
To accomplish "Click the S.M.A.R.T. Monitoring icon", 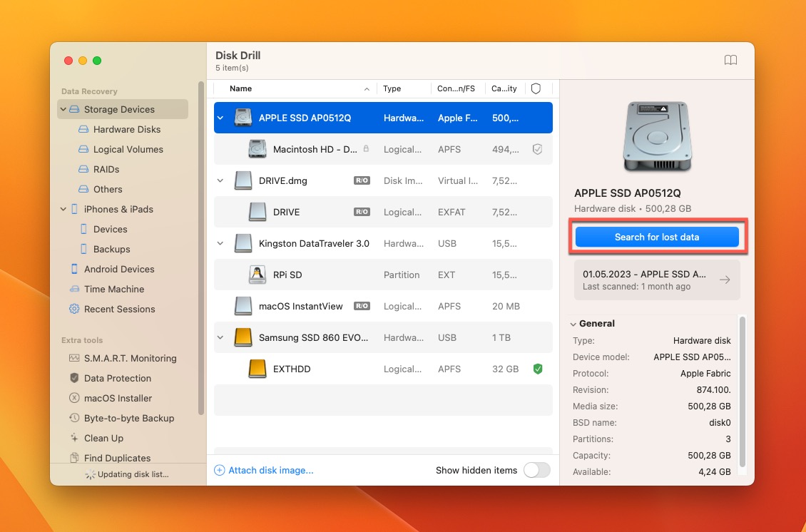I will click(74, 358).
